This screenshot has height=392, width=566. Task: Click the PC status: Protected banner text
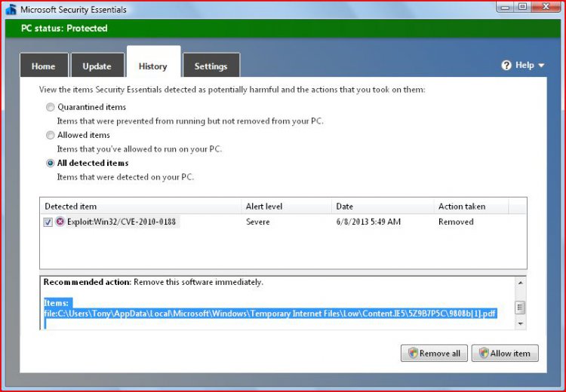coord(64,29)
